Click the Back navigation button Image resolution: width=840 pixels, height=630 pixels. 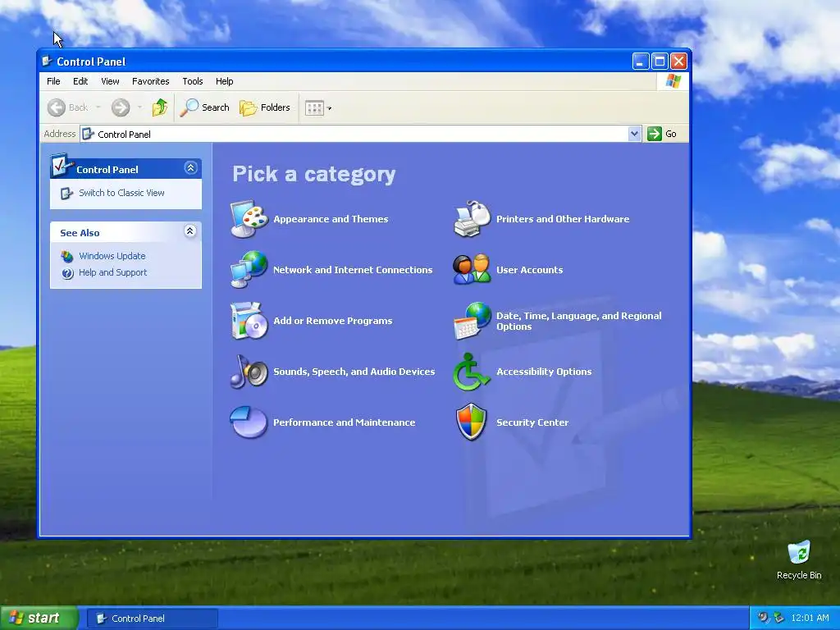[x=68, y=107]
